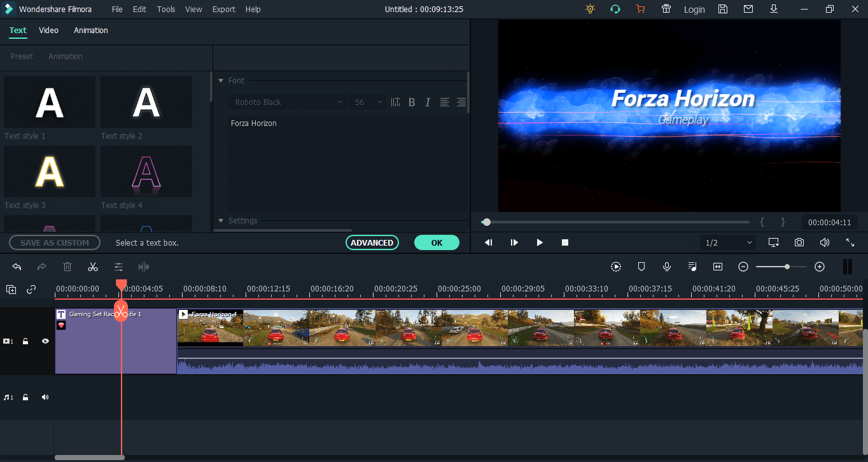
Task: Open the envelope messages icon
Action: point(748,9)
